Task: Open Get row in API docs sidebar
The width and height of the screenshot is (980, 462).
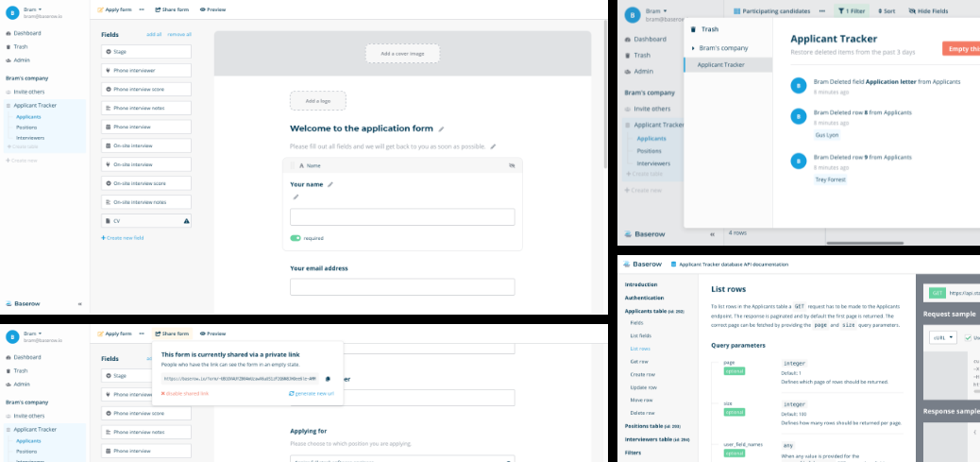Action: click(639, 361)
